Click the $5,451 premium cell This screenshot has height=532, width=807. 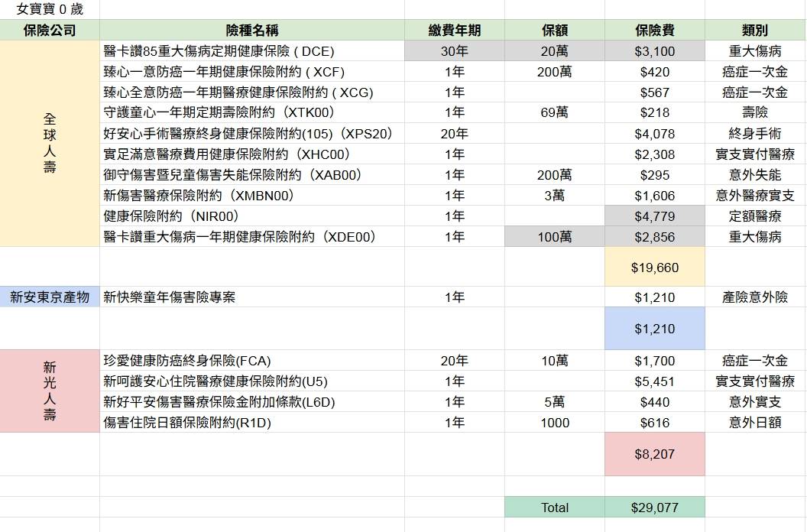tap(654, 381)
